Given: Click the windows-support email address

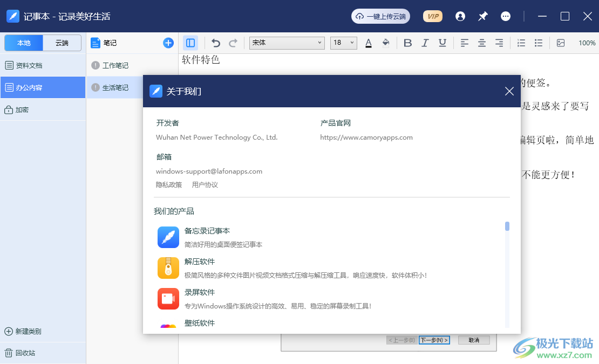Looking at the screenshot, I should tap(209, 171).
